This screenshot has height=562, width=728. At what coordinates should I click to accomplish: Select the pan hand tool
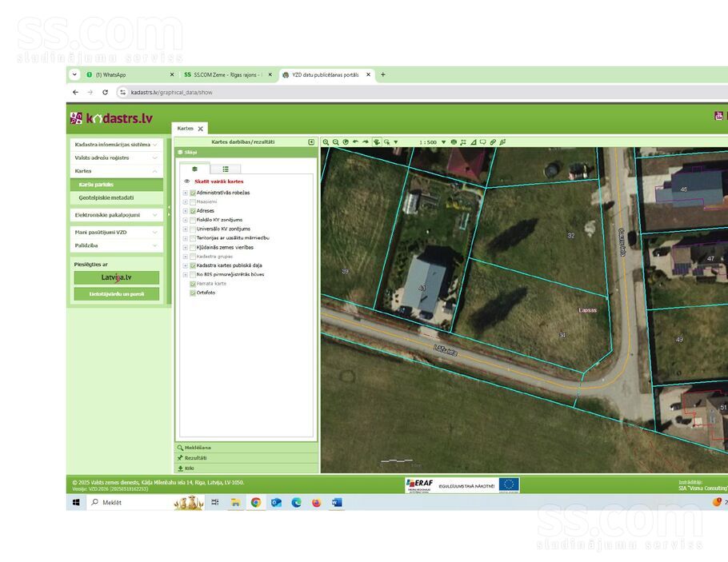tap(376, 141)
